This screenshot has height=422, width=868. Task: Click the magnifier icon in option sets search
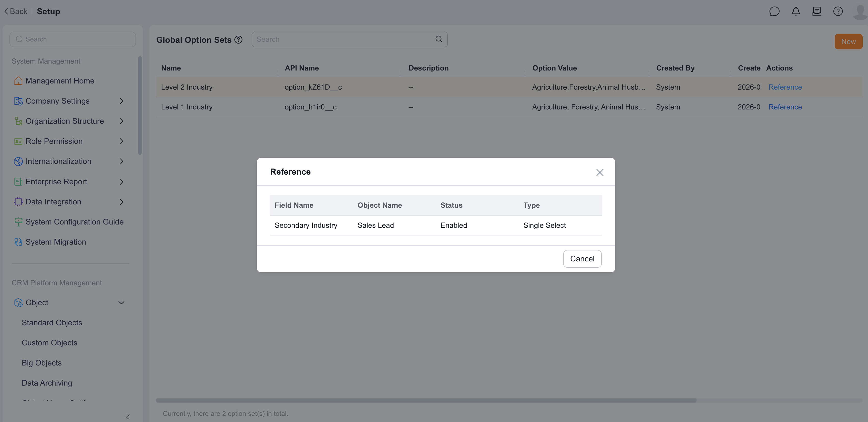[x=439, y=39]
